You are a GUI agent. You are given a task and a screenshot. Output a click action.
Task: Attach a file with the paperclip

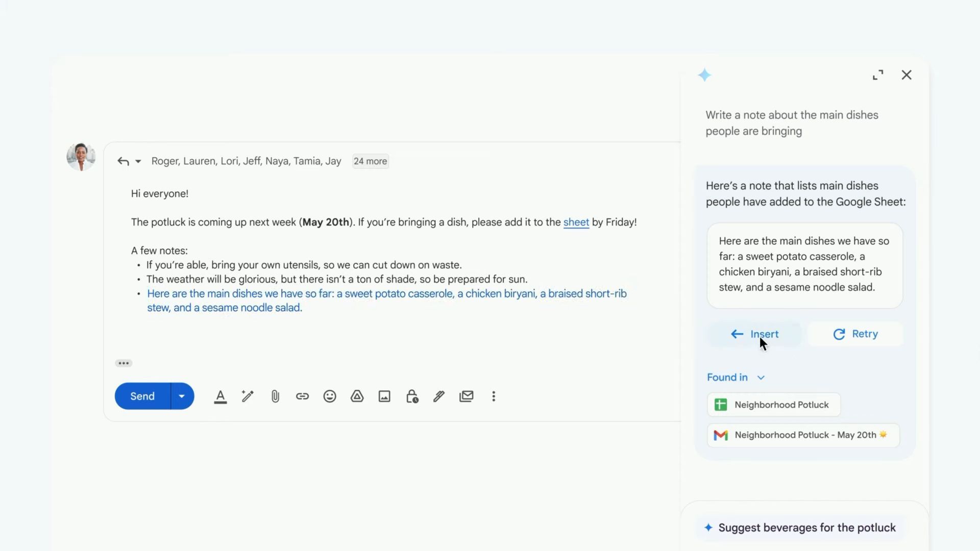click(275, 396)
